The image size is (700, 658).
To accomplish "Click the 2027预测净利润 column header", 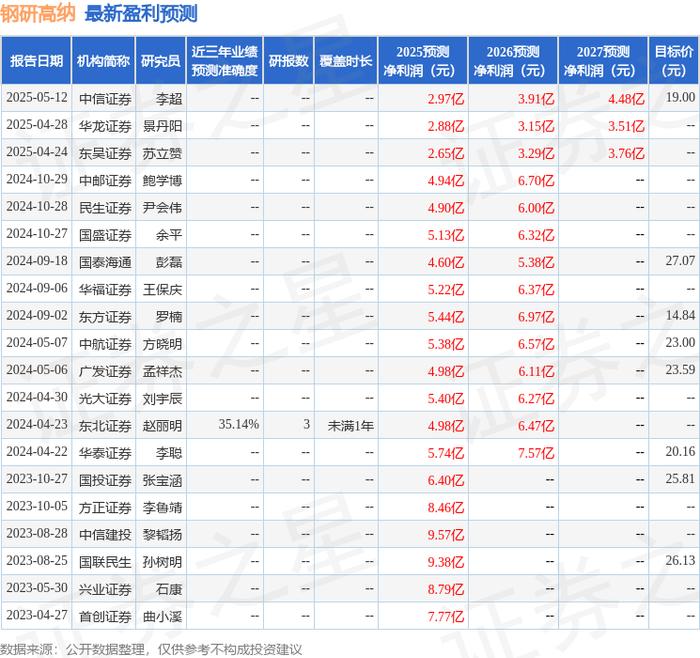I will click(x=603, y=61).
